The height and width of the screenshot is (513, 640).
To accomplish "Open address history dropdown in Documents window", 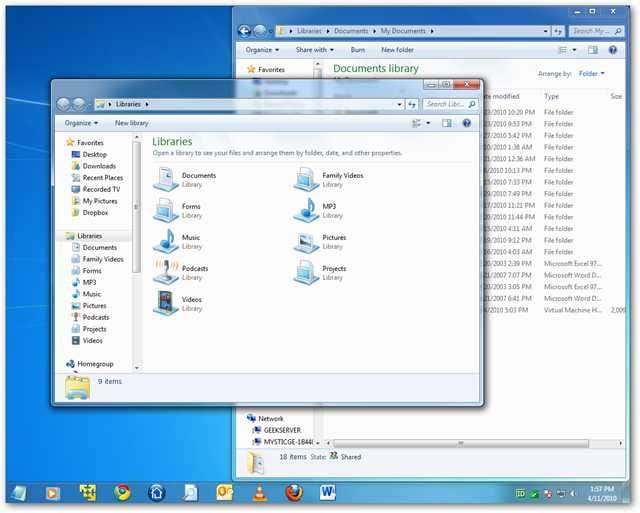I will 545,31.
